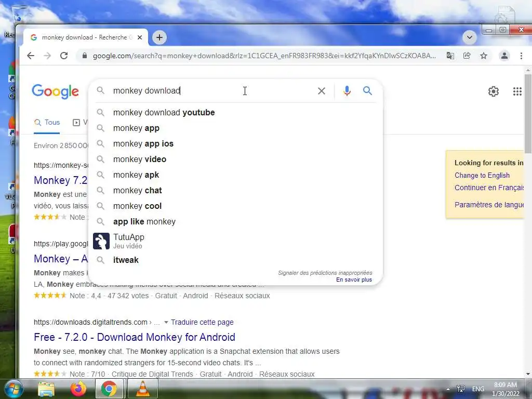Reload the current page
The image size is (532, 399).
[x=64, y=56]
